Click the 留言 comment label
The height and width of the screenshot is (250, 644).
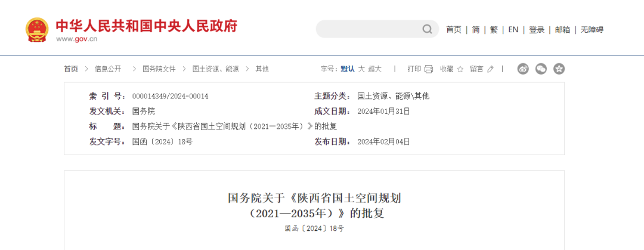[477, 69]
